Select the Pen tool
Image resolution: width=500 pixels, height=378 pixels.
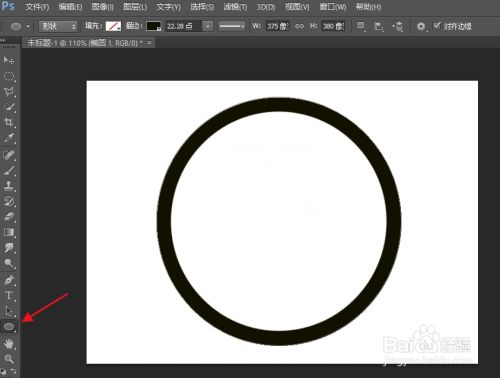coord(9,280)
